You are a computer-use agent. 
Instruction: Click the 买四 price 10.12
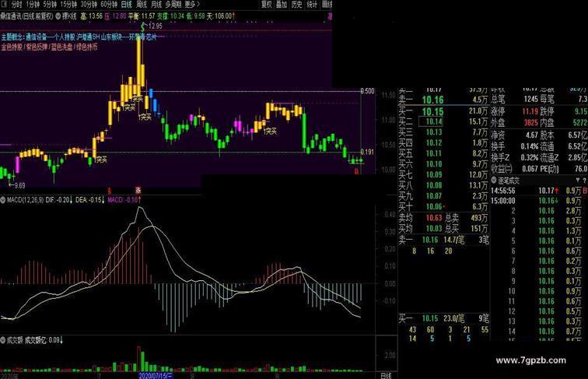point(434,143)
